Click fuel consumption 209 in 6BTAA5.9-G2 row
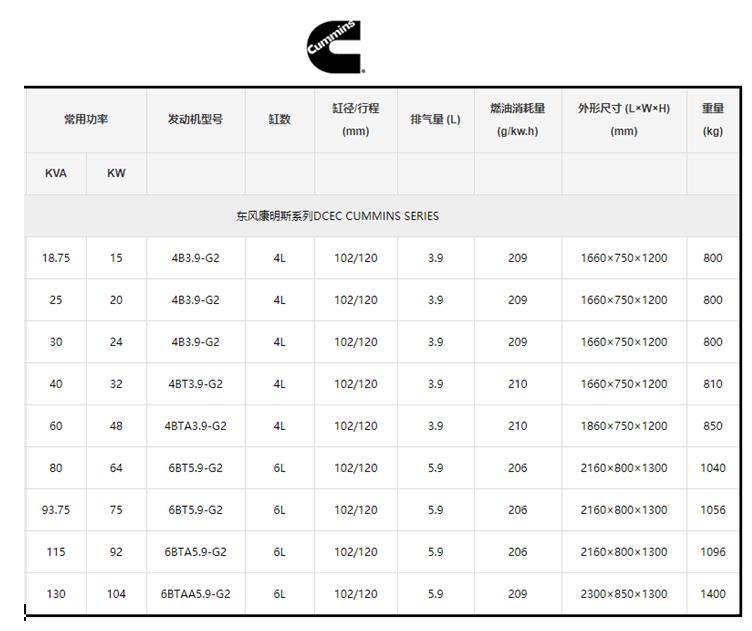 (x=517, y=594)
